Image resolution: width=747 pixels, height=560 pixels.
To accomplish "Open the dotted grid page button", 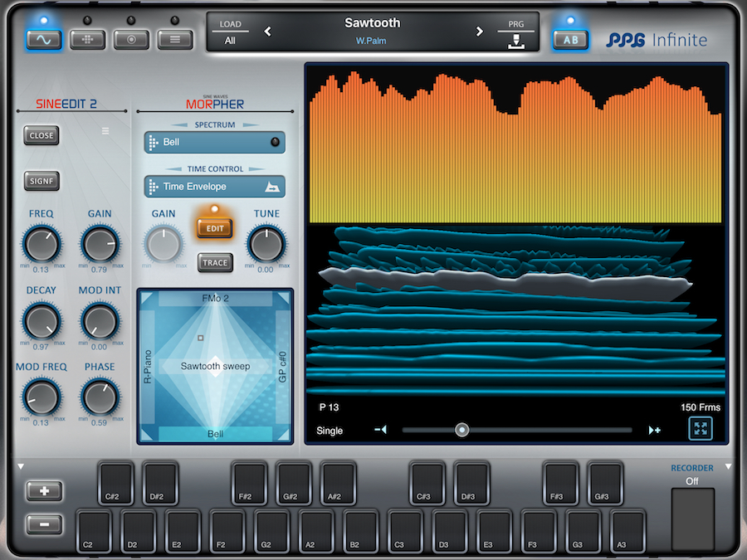I will [x=87, y=40].
